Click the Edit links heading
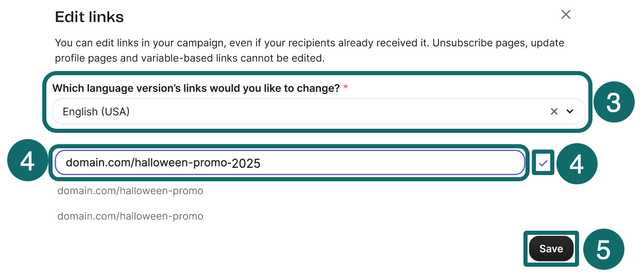Image resolution: width=644 pixels, height=276 pixels. point(89,17)
